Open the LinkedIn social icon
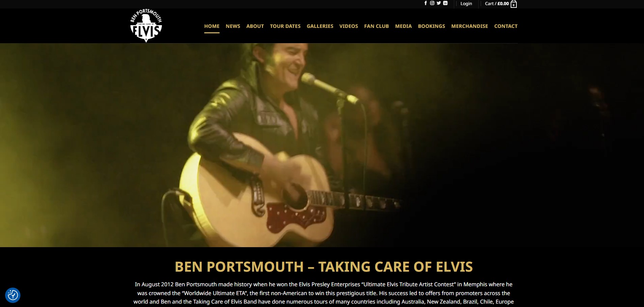The image size is (644, 307). tap(445, 3)
